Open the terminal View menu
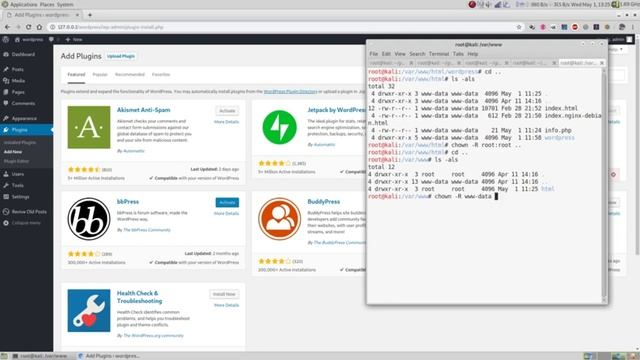Viewport: 640px width, 360px height. 400,54
